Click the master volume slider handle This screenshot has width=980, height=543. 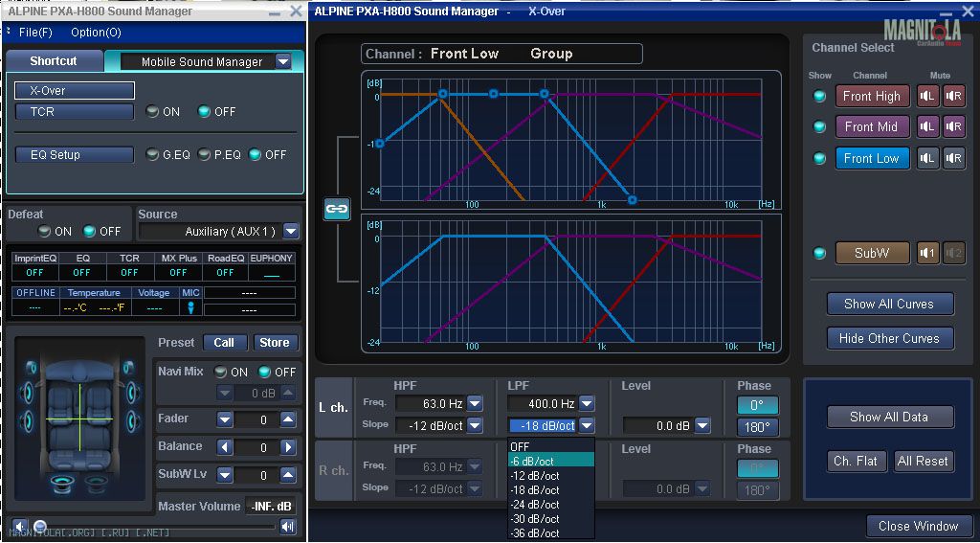tap(40, 526)
